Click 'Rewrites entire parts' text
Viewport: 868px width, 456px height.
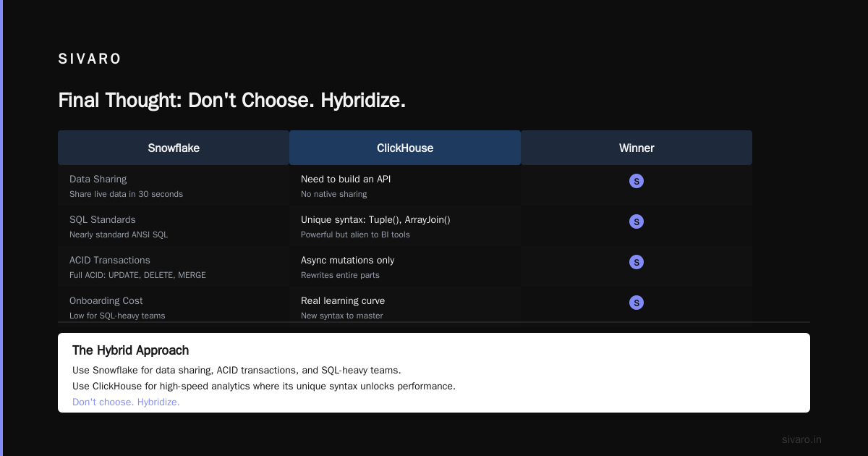(x=340, y=275)
